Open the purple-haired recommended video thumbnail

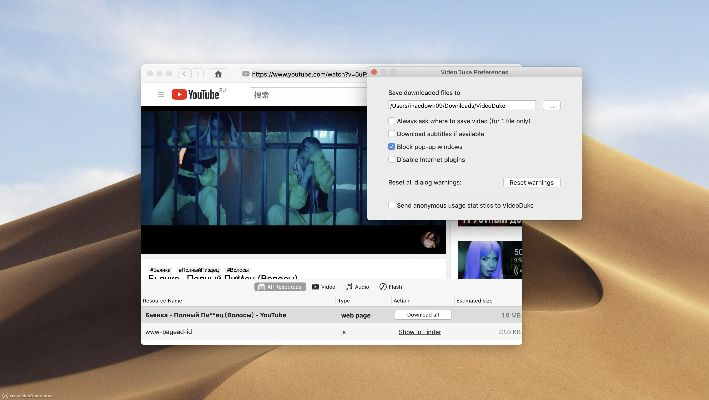point(490,259)
